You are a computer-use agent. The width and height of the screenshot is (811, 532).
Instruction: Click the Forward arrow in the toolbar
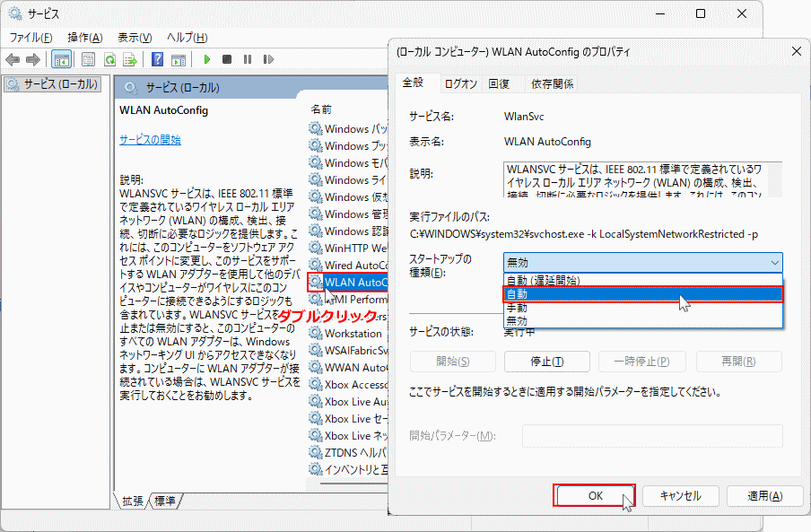coord(33,59)
